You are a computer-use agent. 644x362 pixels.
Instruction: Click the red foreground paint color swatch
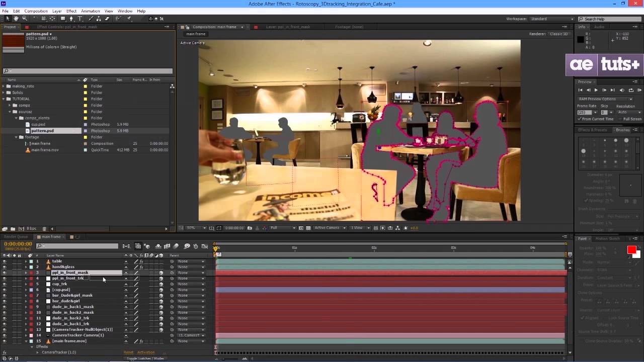click(x=631, y=250)
